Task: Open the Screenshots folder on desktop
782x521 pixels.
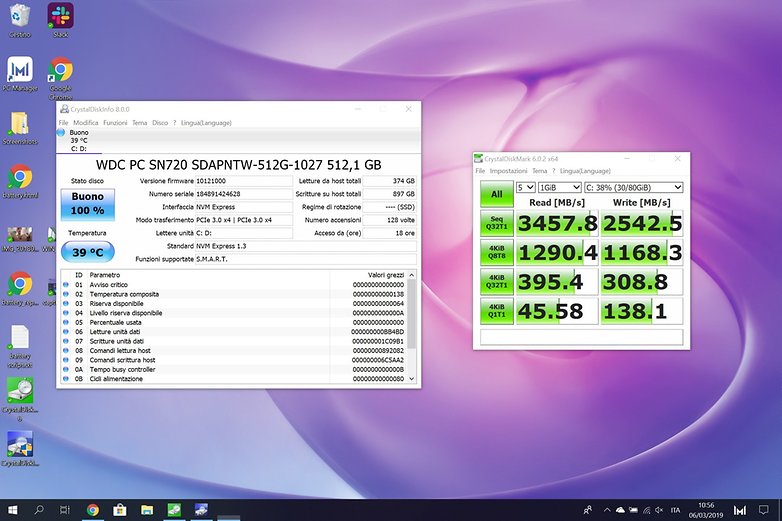Action: (20, 128)
